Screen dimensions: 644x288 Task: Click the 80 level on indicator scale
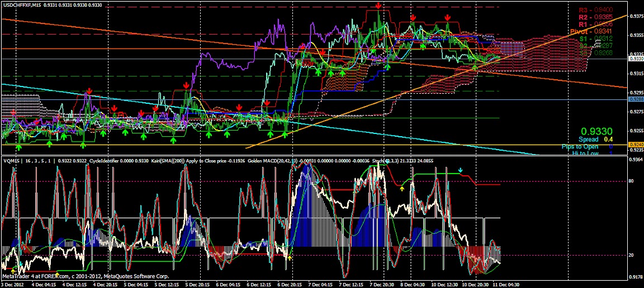pyautogui.click(x=631, y=181)
